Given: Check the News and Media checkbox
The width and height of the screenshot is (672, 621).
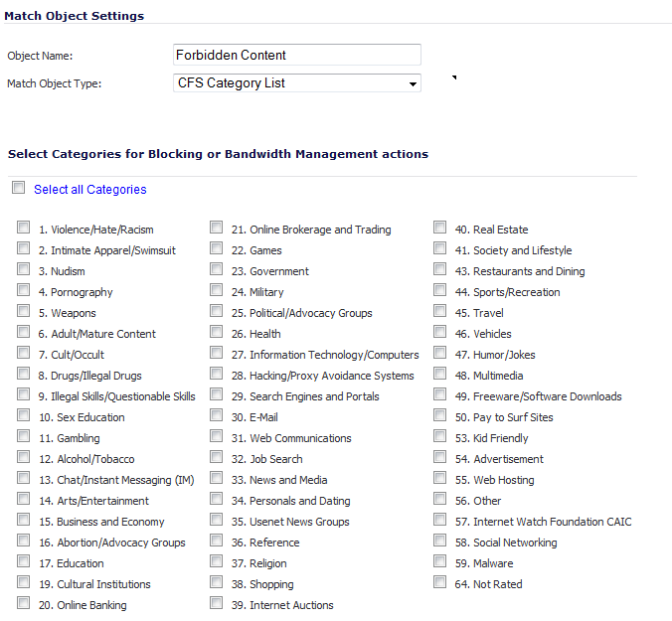Looking at the screenshot, I should tap(217, 478).
